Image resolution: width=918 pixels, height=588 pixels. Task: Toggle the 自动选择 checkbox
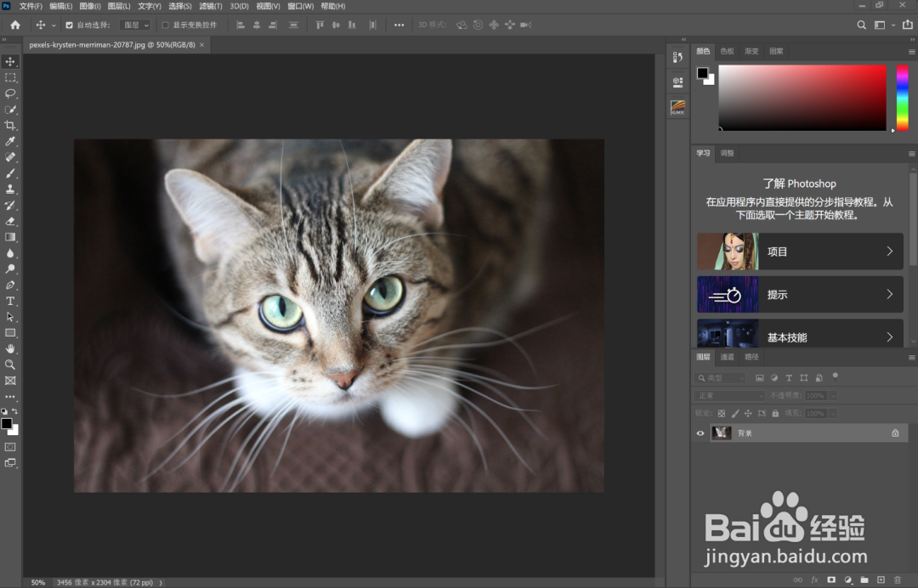tap(70, 25)
